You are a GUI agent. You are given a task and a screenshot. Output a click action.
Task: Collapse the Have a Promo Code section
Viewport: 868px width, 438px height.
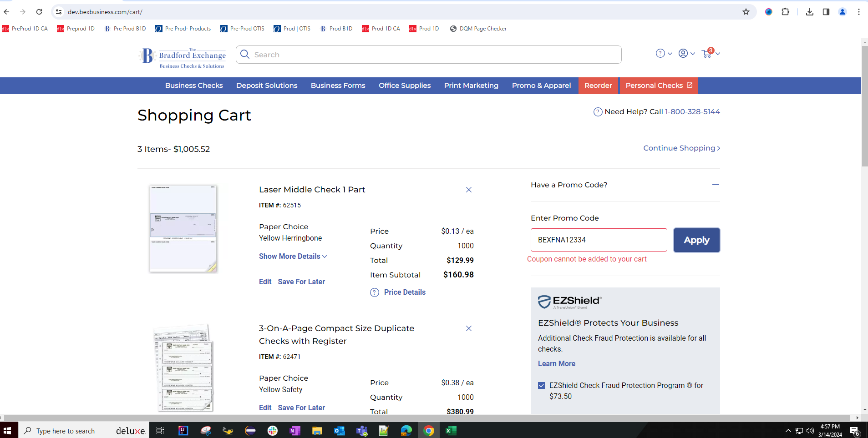click(716, 185)
